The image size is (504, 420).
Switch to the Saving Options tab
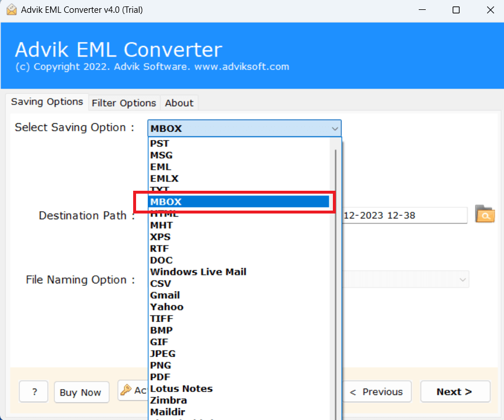(x=47, y=101)
